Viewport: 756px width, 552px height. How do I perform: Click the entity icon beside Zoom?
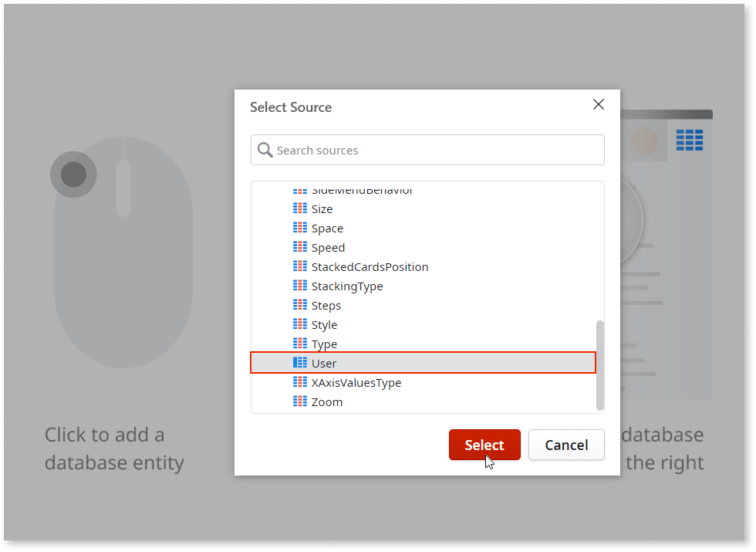click(300, 401)
